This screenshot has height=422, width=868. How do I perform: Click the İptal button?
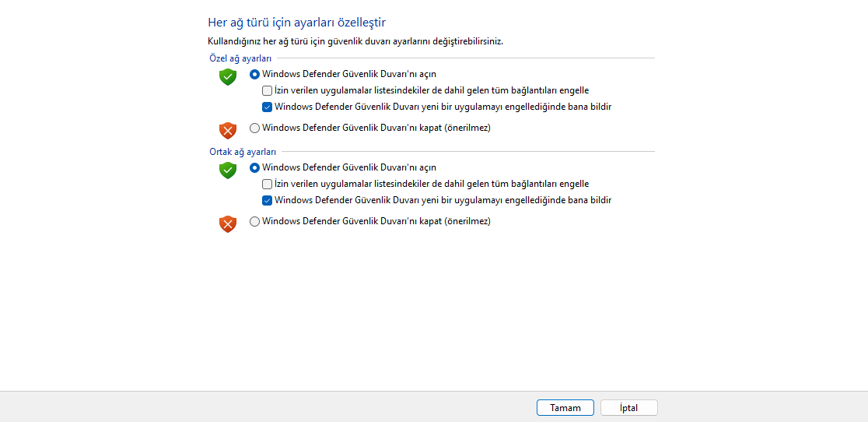[629, 408]
